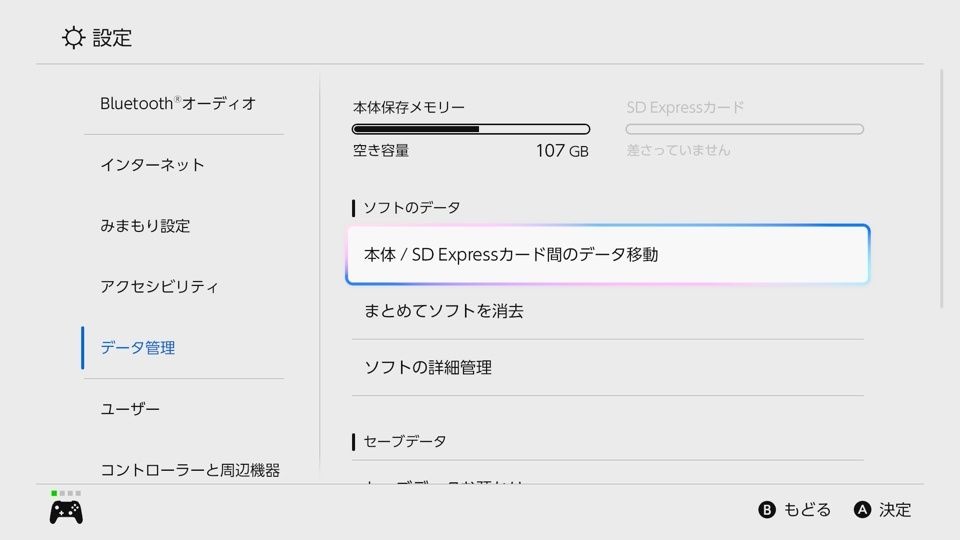Screen dimensions: 960x540
Task: Click the もどる label
Action: tap(807, 510)
